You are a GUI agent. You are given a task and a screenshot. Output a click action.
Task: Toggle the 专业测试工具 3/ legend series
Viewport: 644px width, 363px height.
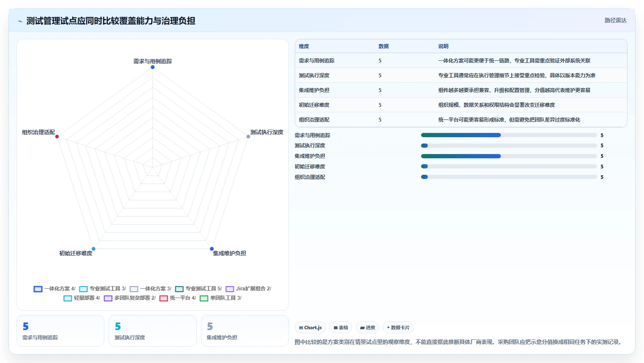(x=103, y=289)
